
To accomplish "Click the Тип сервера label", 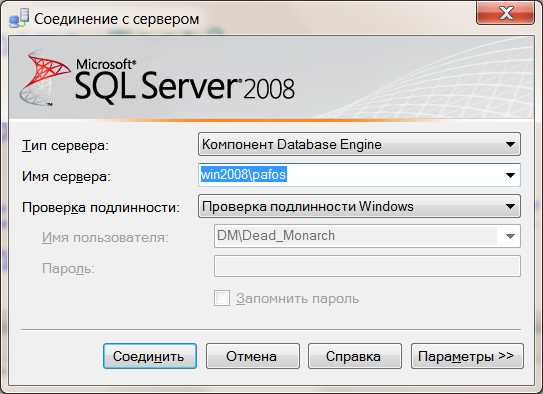I will (x=65, y=145).
